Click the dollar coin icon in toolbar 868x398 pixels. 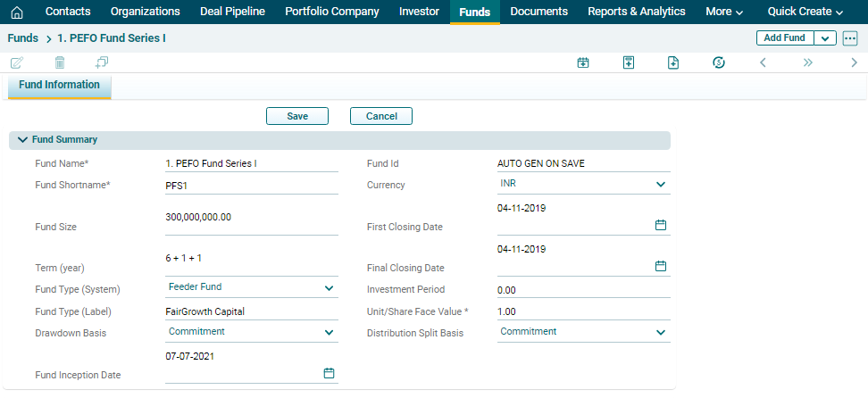719,62
